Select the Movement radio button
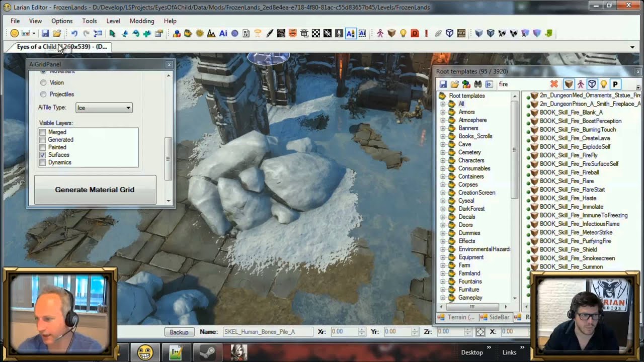The width and height of the screenshot is (644, 362). tap(43, 72)
